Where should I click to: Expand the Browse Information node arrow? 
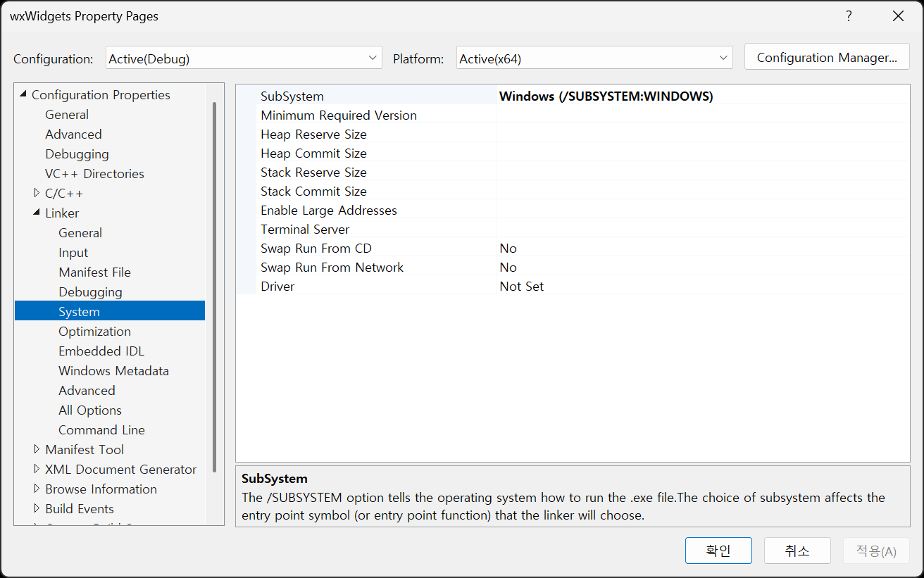[37, 489]
